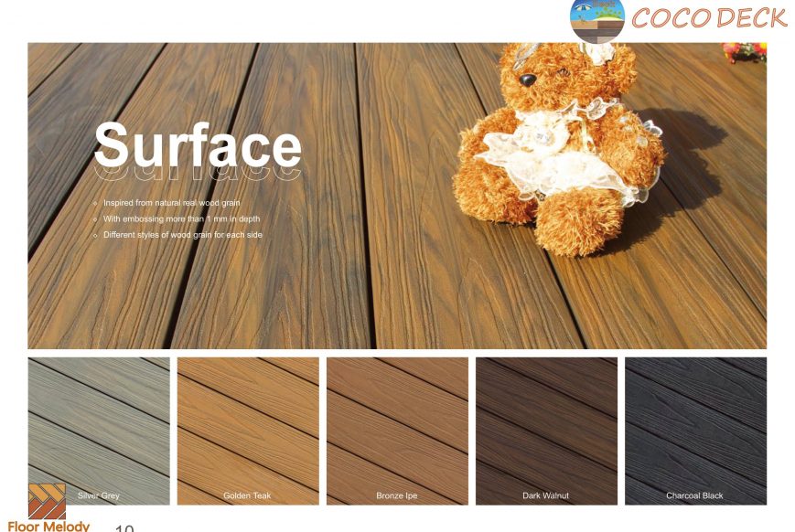Click the 'With embossing more than 1 mm' bullet
Viewport: 795px width, 532px height.
(181, 218)
